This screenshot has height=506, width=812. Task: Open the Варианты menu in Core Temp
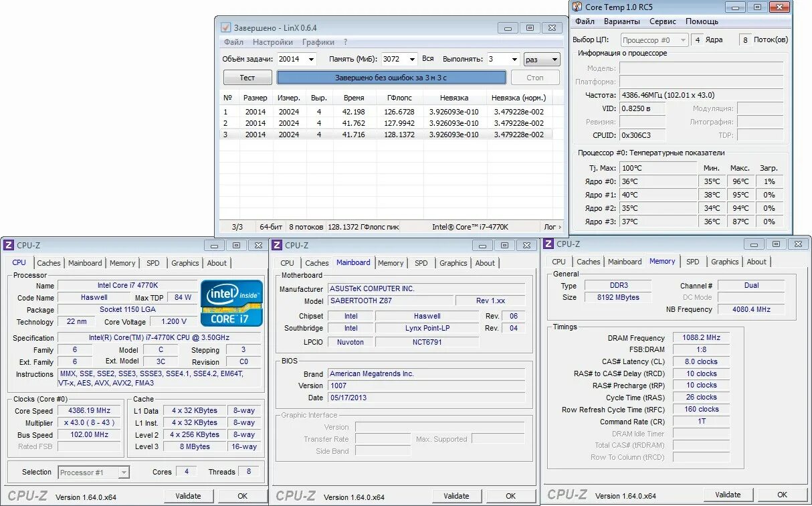(x=622, y=21)
